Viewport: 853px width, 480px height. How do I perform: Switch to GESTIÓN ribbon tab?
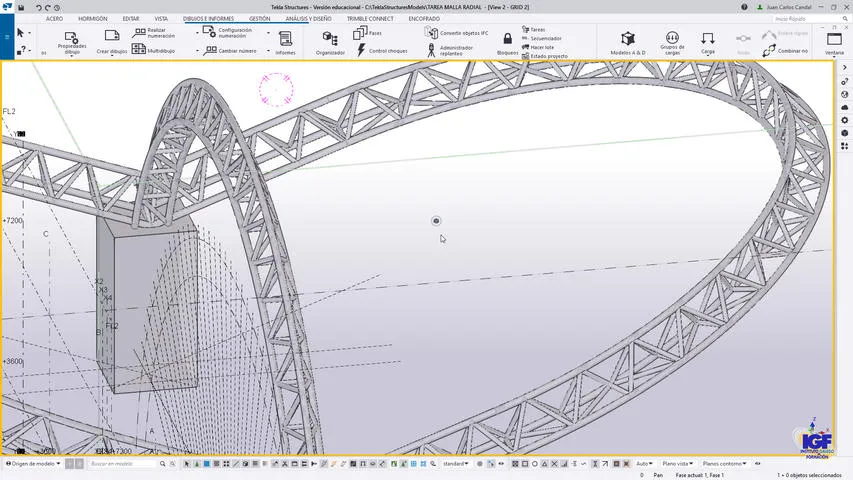(x=259, y=19)
